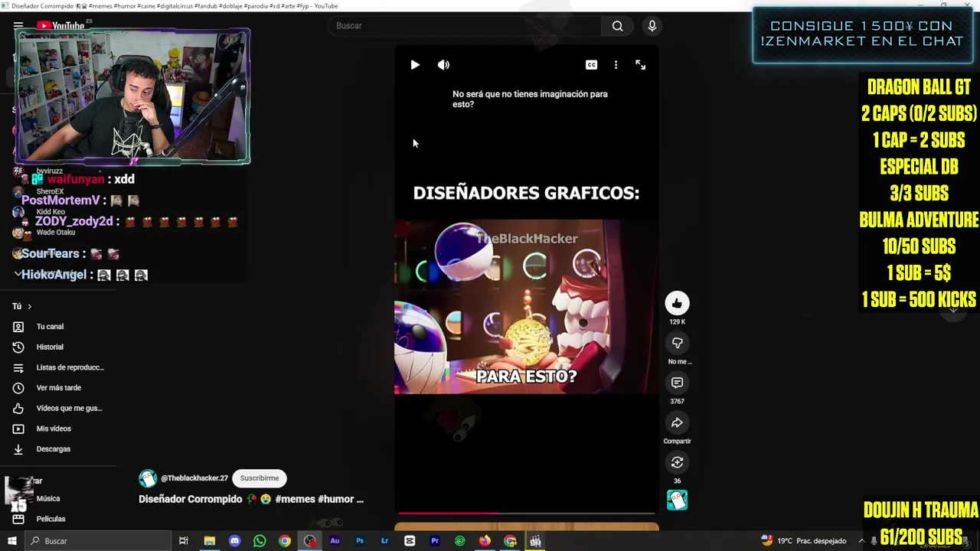Image resolution: width=980 pixels, height=551 pixels.
Task: Open Ver más tarde in sidebar
Action: [59, 388]
